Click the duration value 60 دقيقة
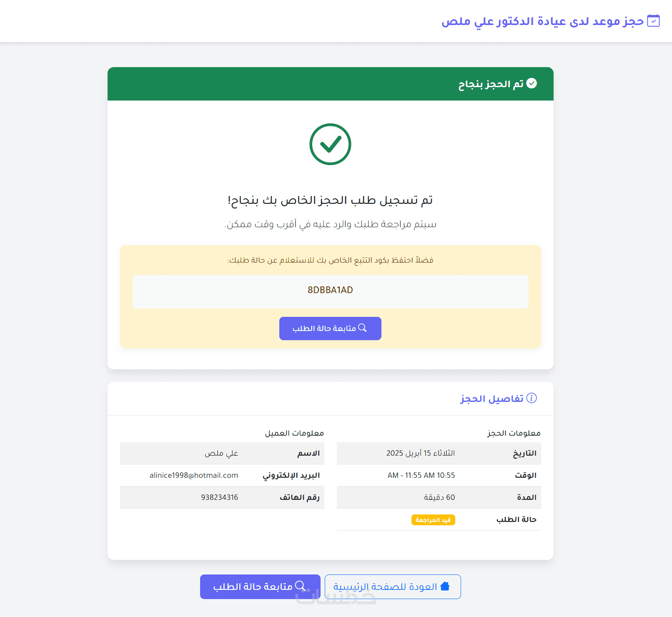 point(439,497)
